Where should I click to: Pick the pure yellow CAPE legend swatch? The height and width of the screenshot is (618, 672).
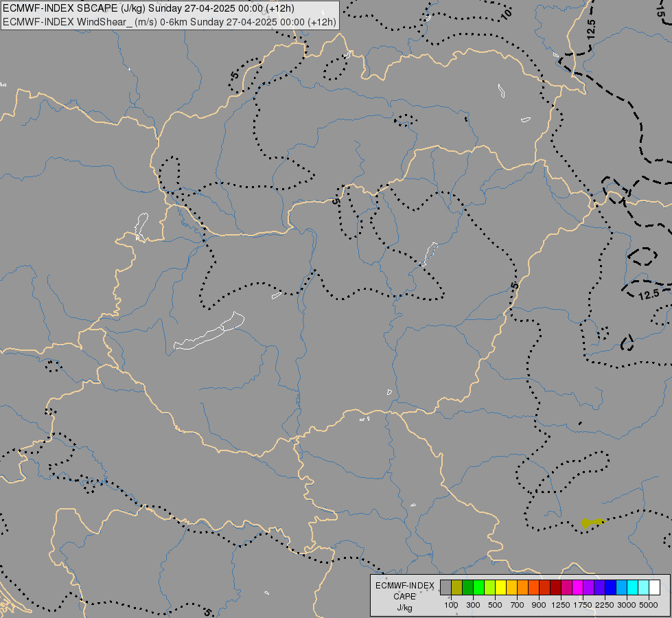click(x=500, y=588)
